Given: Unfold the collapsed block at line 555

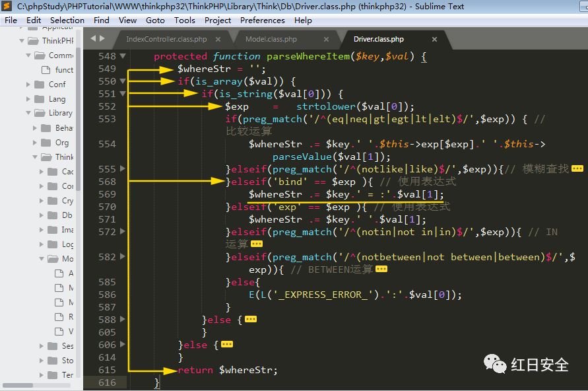Looking at the screenshot, I should coord(123,169).
